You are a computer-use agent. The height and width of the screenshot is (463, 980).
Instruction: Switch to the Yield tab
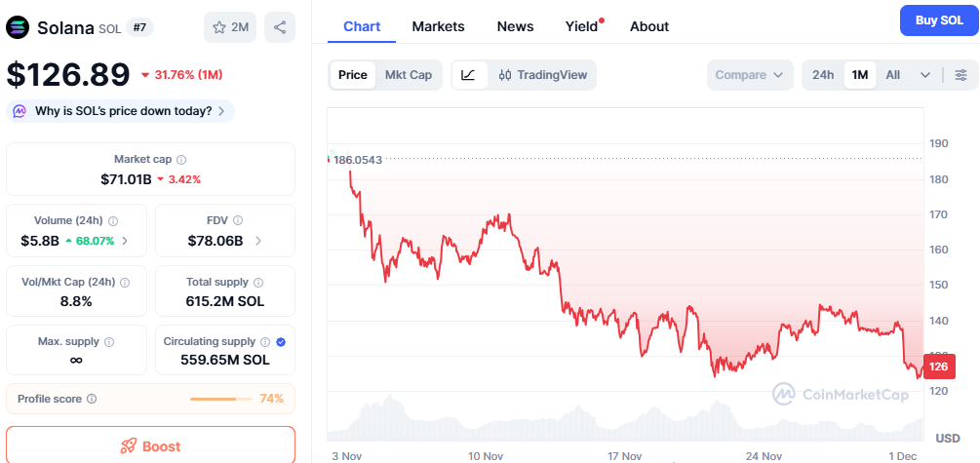point(581,26)
